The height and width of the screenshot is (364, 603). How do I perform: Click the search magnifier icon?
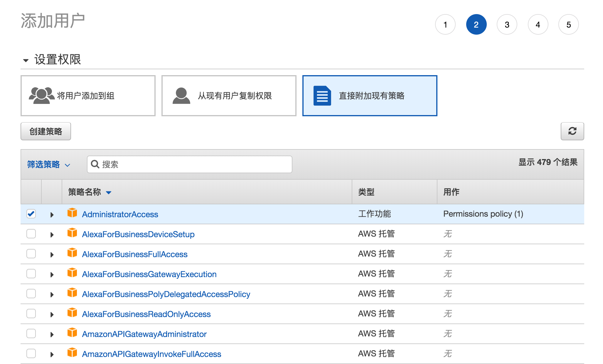coord(95,164)
